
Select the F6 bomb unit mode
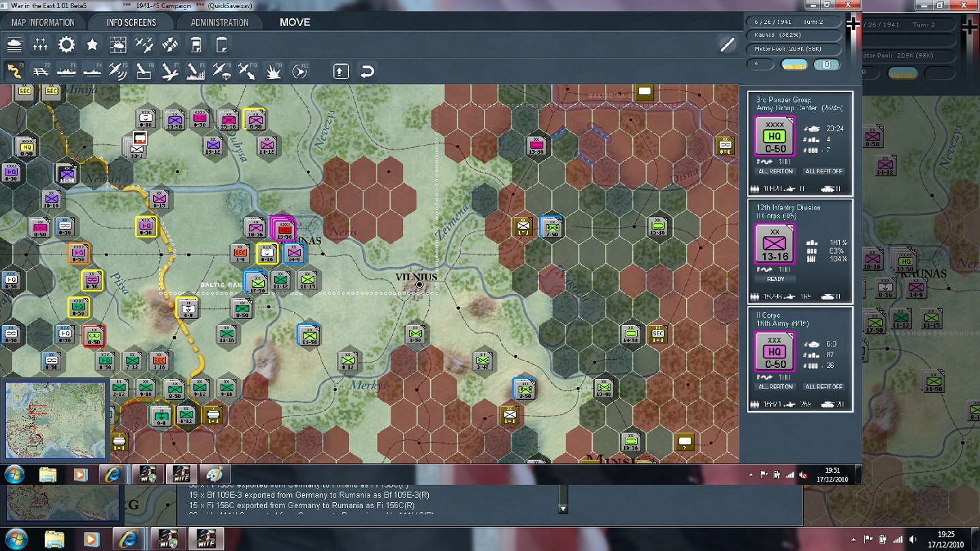[144, 71]
